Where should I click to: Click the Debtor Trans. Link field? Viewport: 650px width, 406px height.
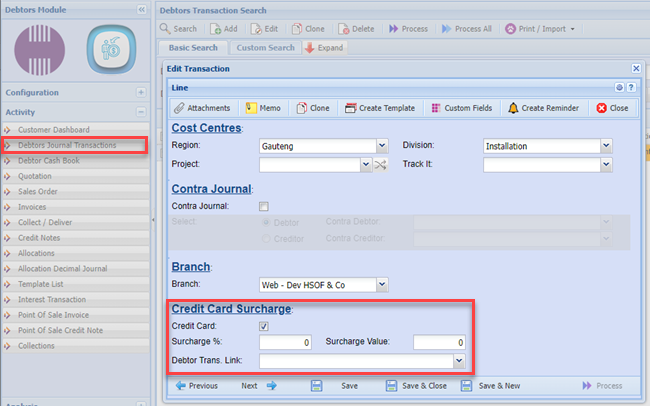(357, 361)
